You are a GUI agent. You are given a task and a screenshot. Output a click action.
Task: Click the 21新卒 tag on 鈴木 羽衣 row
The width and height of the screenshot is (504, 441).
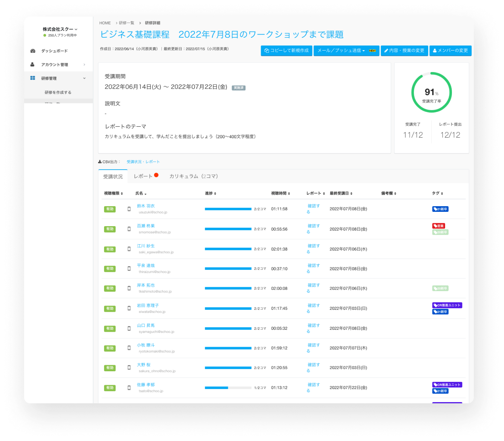tap(440, 209)
